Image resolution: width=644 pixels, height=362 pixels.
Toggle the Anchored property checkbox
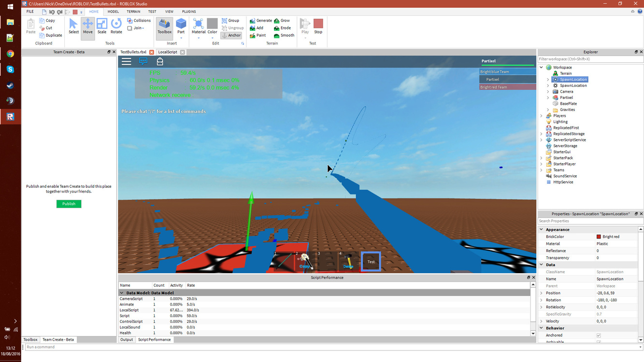click(x=599, y=335)
